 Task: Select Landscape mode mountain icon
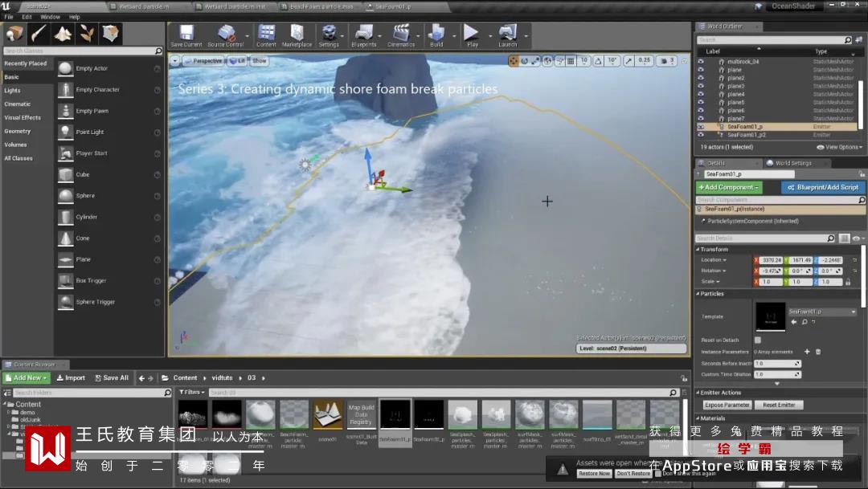tap(63, 34)
